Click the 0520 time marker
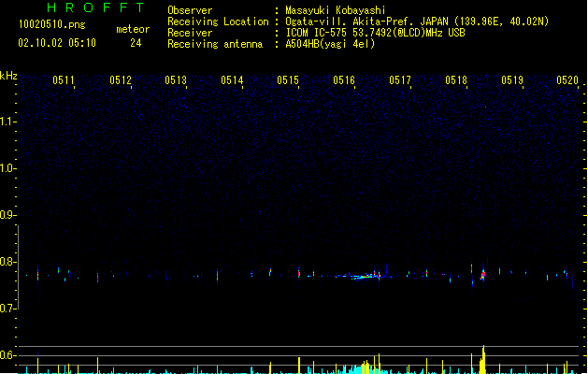This screenshot has width=588, height=374. click(x=567, y=79)
